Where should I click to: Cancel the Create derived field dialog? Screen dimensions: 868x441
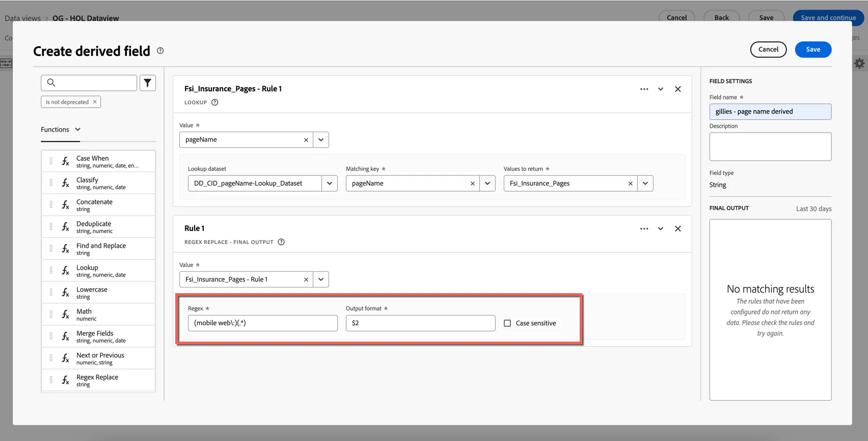(x=768, y=49)
